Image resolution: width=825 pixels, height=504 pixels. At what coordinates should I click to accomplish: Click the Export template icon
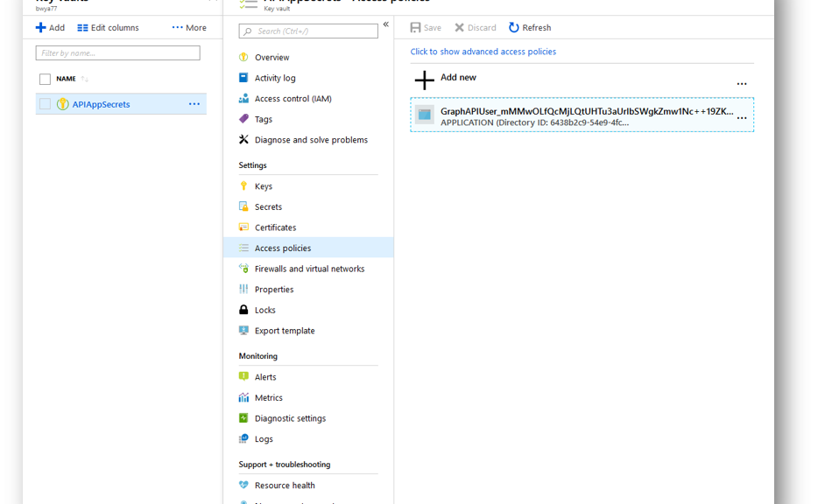pos(243,330)
